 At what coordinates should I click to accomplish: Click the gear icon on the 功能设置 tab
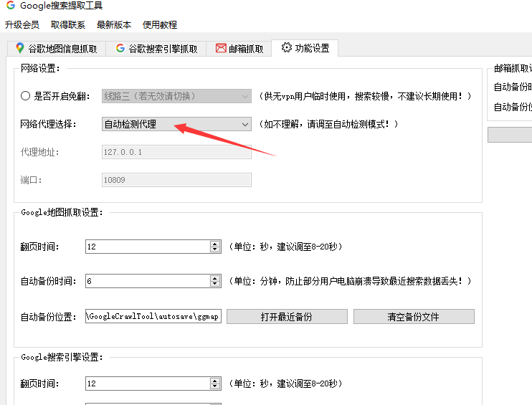coord(287,47)
